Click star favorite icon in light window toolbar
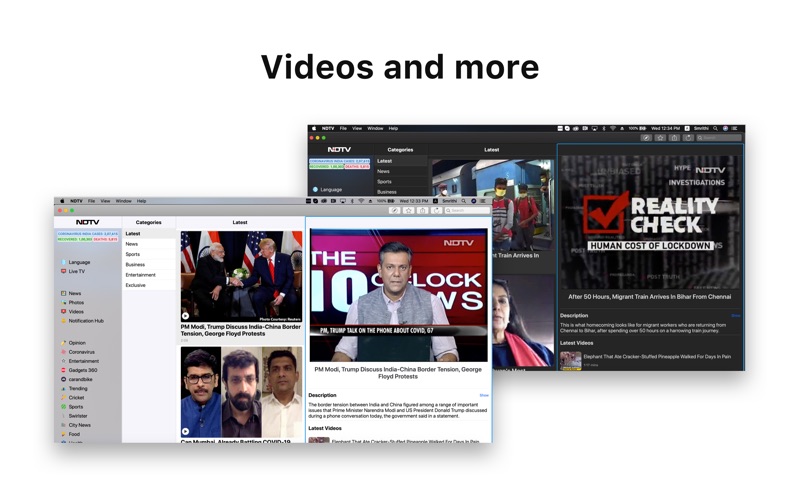The image size is (800, 500). 409,210
